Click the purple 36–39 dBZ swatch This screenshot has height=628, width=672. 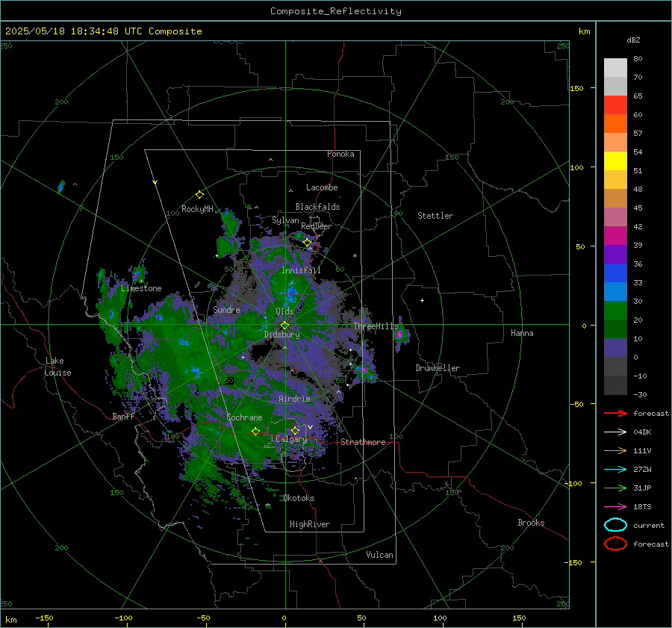pyautogui.click(x=615, y=255)
